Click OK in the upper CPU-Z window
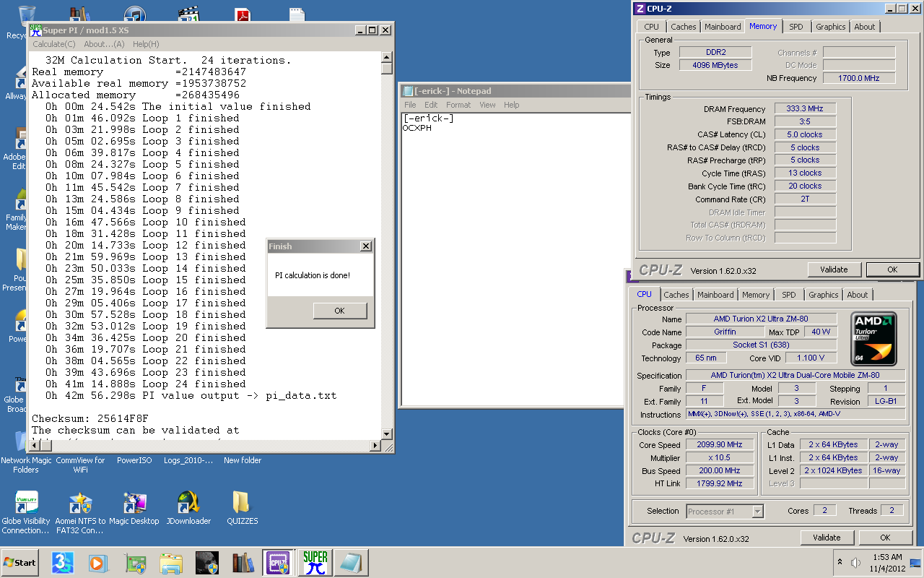This screenshot has width=924, height=578. coord(892,269)
